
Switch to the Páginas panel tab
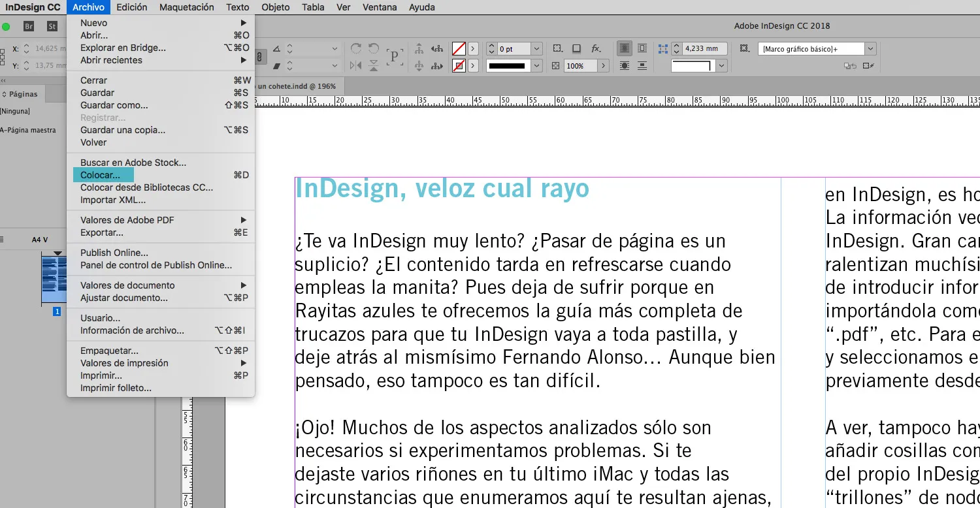pyautogui.click(x=23, y=94)
